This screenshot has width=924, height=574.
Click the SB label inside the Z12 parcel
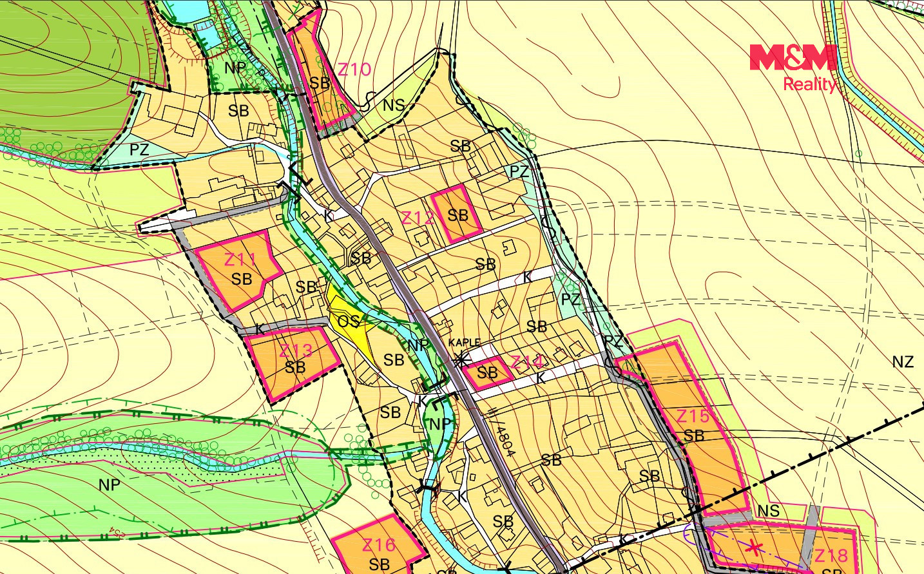[x=457, y=215]
